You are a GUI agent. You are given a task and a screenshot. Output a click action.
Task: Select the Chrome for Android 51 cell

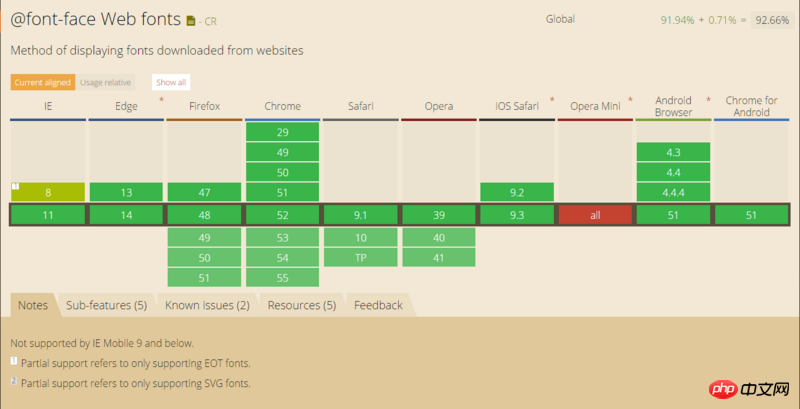click(x=751, y=215)
